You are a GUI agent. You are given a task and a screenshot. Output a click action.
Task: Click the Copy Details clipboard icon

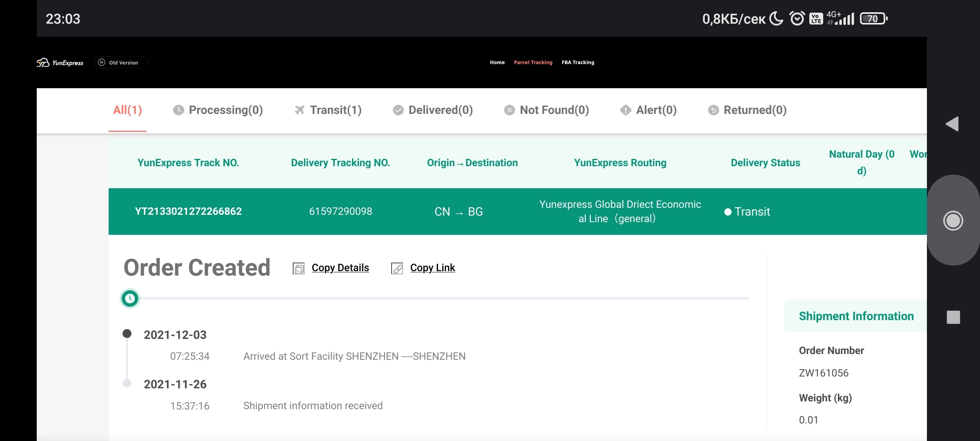click(x=298, y=268)
